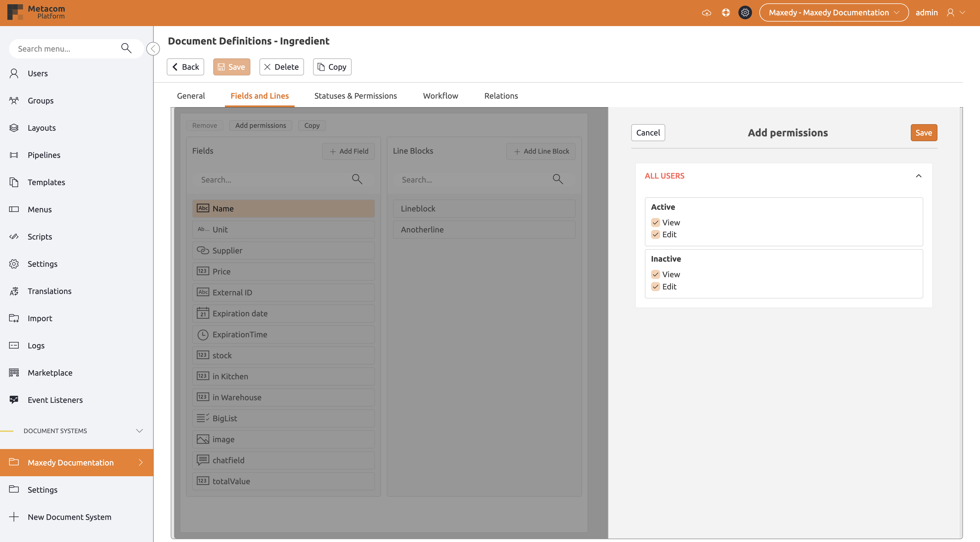Uncheck Edit permission under Active status
The width and height of the screenshot is (980, 542).
tap(656, 235)
